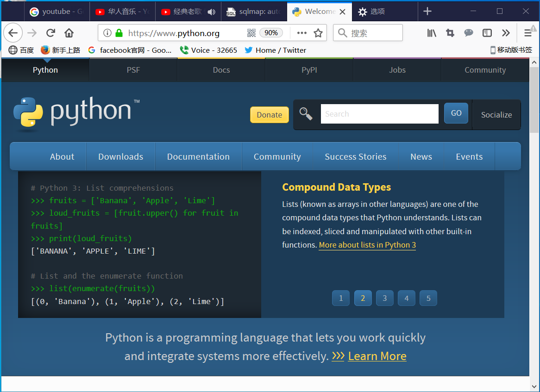
Task: Open the Downloads navigation menu
Action: pyautogui.click(x=120, y=156)
